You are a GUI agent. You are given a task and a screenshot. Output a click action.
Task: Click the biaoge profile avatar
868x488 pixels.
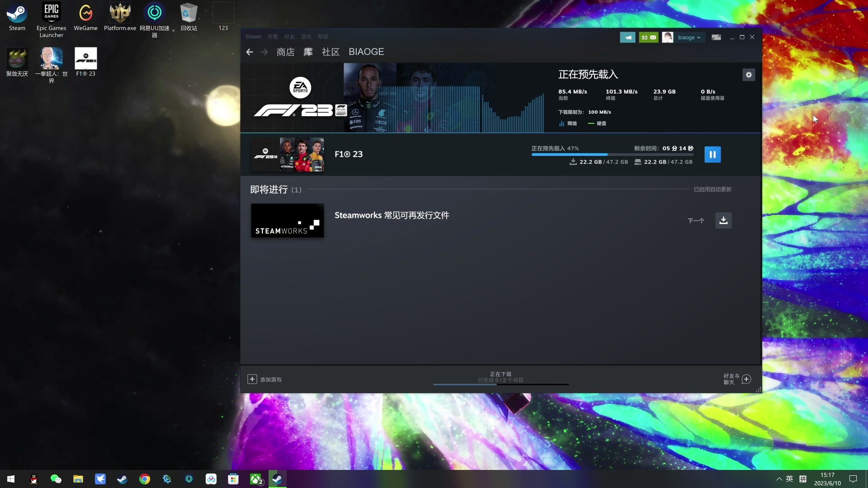[667, 38]
